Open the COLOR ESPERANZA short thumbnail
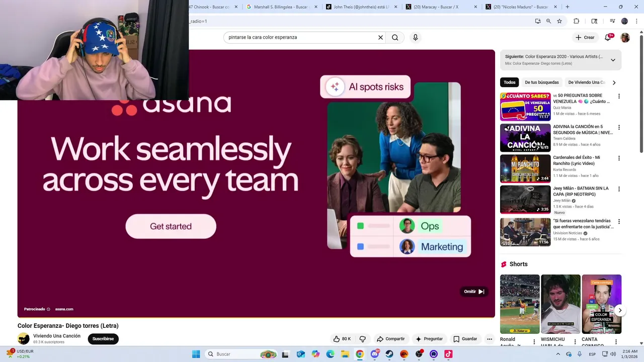Viewport: 644px width, 362px height. [602, 304]
